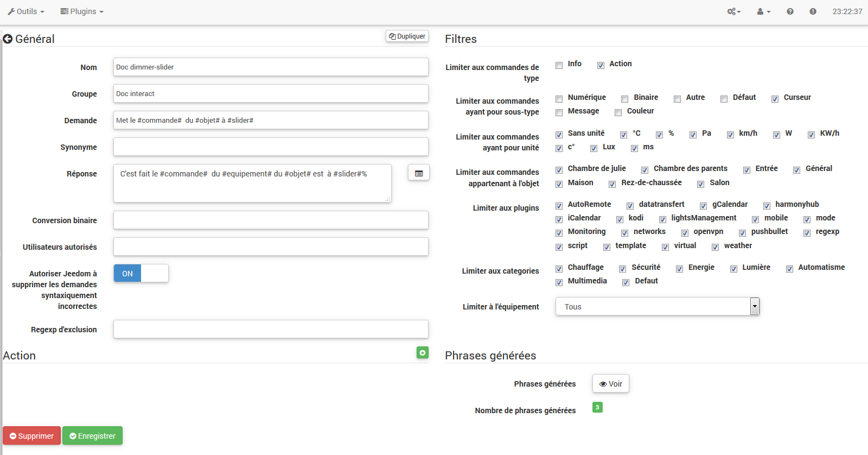Click Voir to view generated phrases
This screenshot has width=868, height=455.
[x=611, y=384]
